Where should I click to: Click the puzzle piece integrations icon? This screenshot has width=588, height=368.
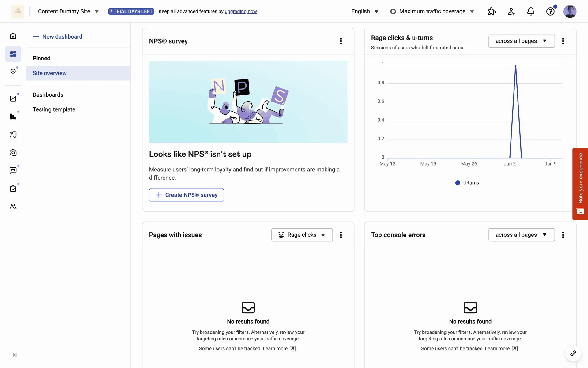[492, 12]
